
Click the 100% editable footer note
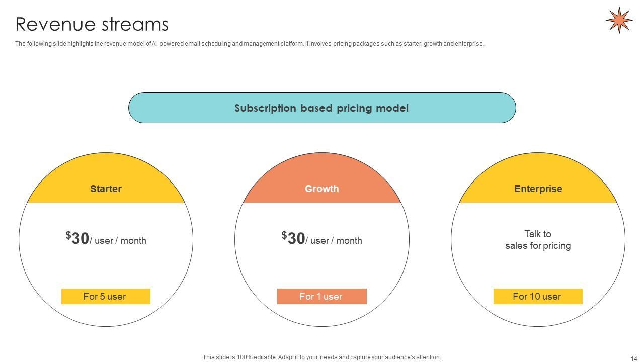(321, 357)
